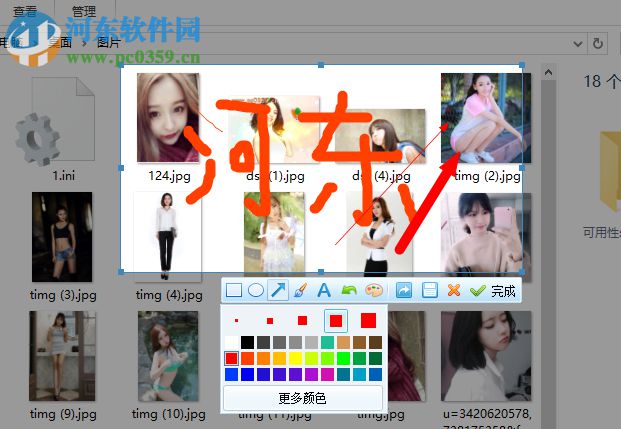Refresh the Explorer folder view
This screenshot has width=621, height=429.
598,43
